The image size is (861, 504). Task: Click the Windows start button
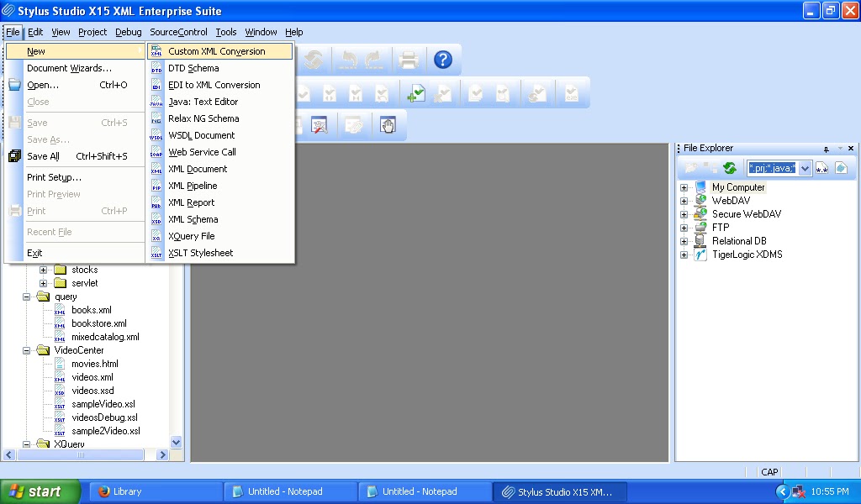tap(40, 491)
